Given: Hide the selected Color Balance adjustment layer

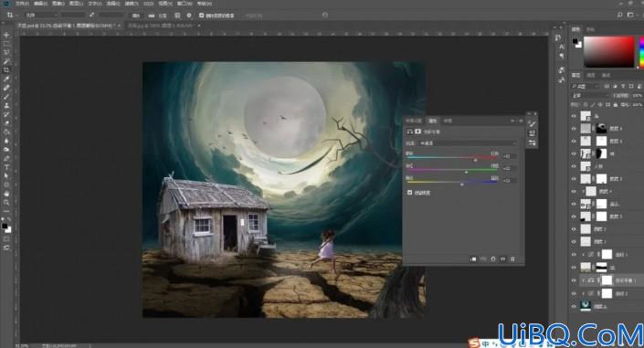Looking at the screenshot, I should [574, 280].
